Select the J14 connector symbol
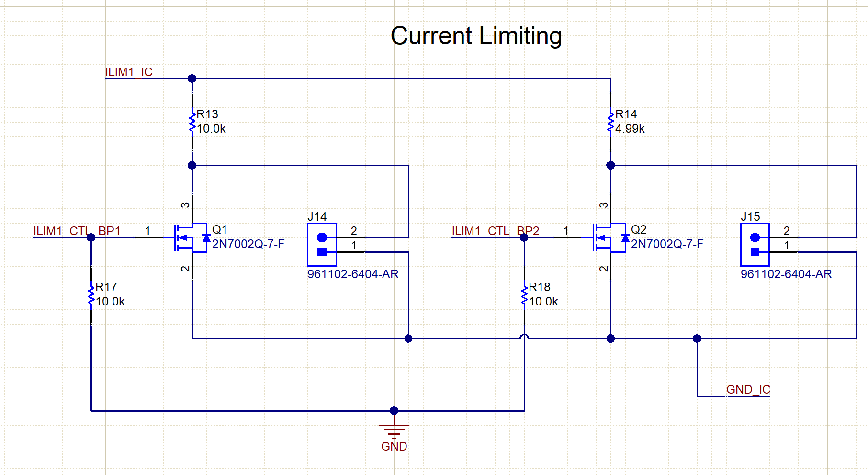The image size is (868, 475). (x=322, y=244)
